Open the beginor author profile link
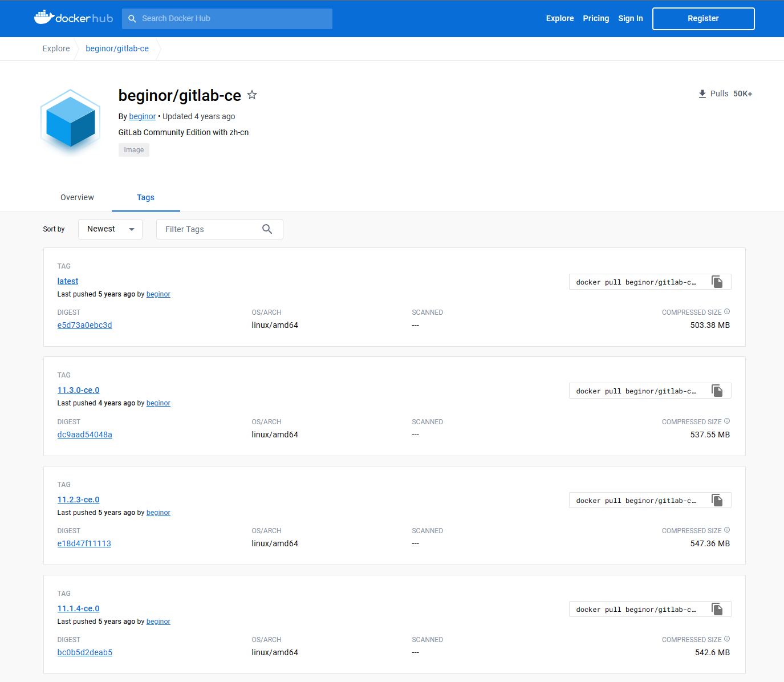Screen dimensions: 784x682 click(x=143, y=116)
